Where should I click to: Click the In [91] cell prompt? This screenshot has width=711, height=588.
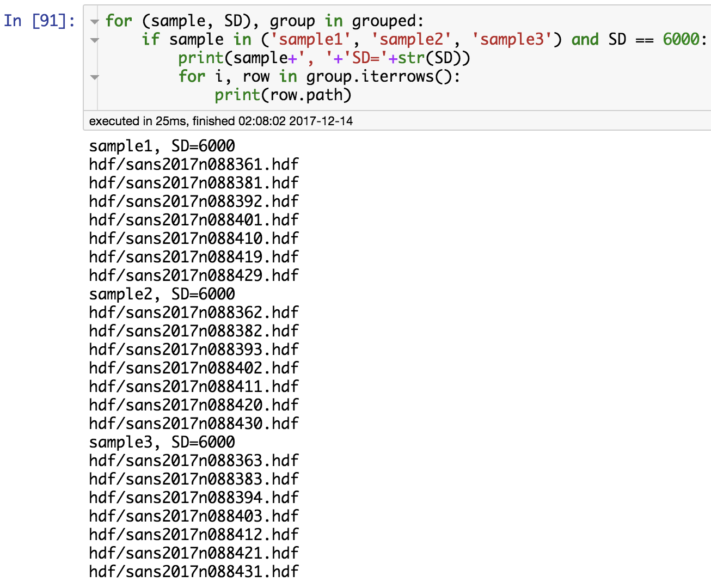pos(36,20)
